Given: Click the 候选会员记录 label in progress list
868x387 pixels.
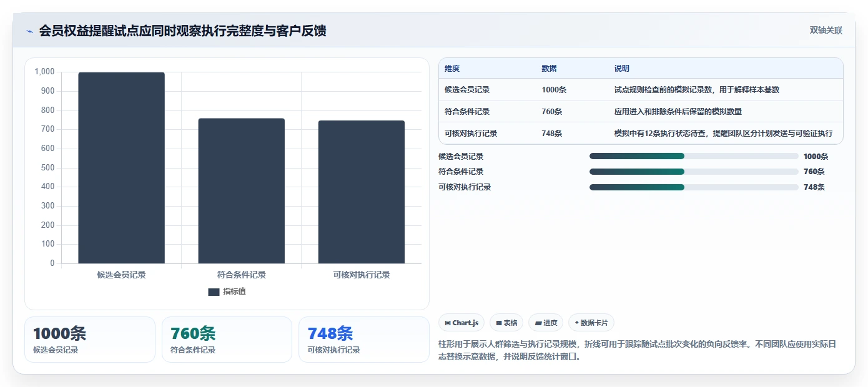Looking at the screenshot, I should [461, 157].
